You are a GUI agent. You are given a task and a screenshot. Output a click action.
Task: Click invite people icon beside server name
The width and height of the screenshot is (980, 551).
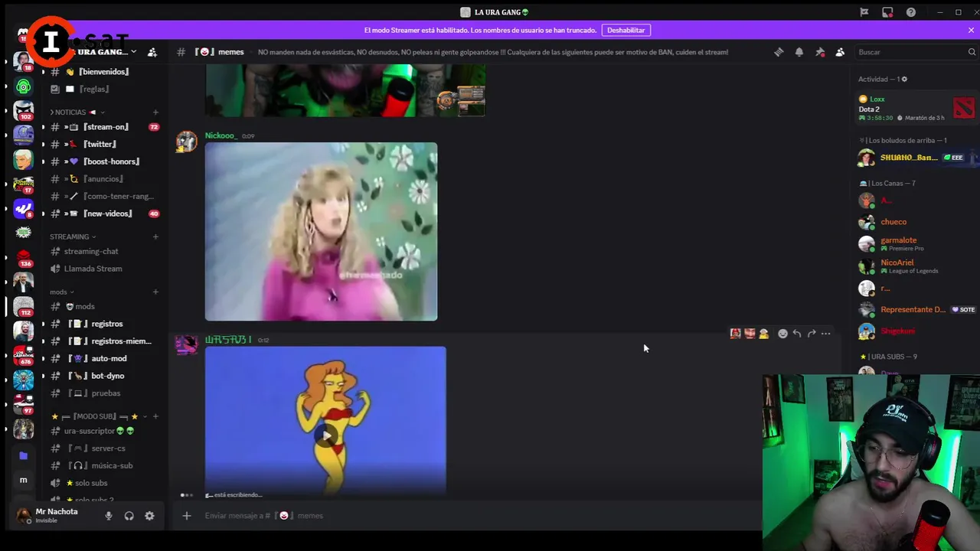click(x=152, y=52)
